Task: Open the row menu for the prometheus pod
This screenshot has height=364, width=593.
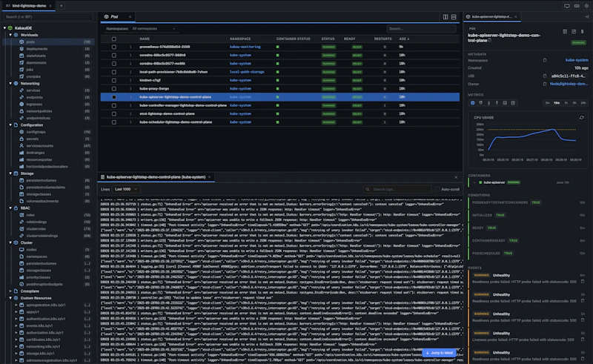Action: (131, 47)
